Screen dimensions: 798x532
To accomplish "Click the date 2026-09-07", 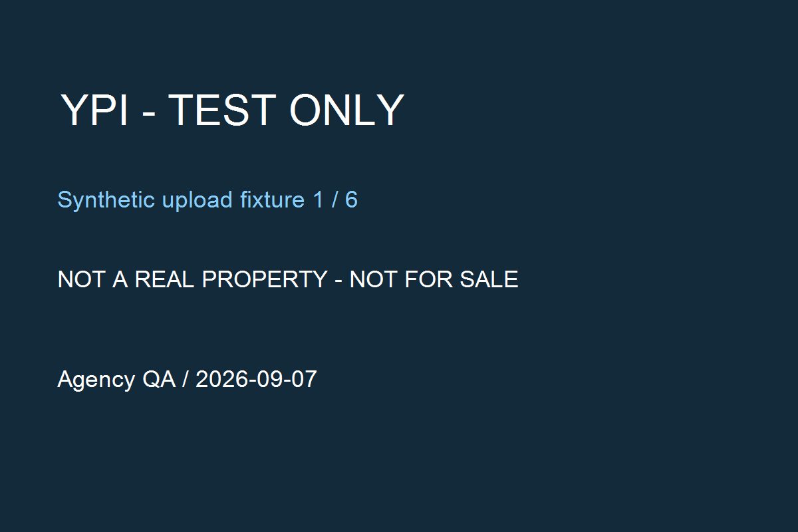I will [256, 379].
